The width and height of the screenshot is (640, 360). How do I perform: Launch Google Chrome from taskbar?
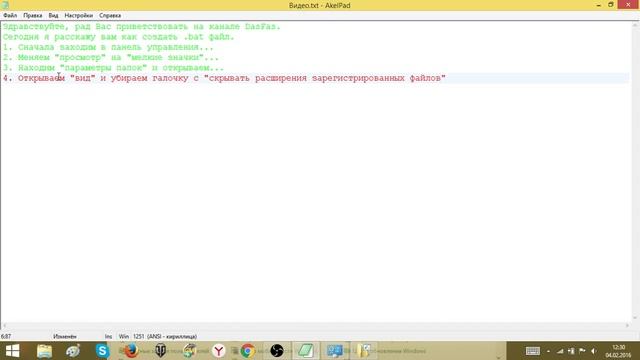tap(247, 351)
